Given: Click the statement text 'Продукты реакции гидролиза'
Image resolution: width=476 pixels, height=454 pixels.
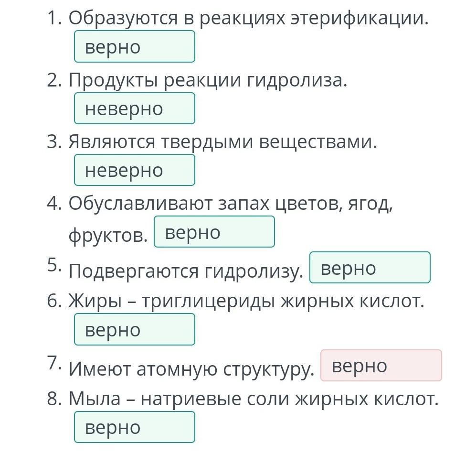Looking at the screenshot, I should point(208,80).
